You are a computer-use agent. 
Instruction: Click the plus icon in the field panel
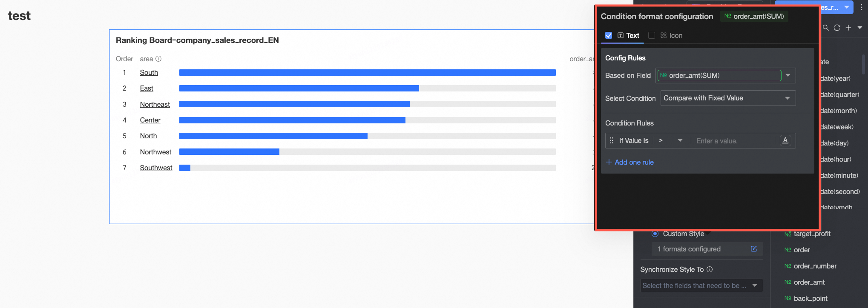click(x=848, y=28)
